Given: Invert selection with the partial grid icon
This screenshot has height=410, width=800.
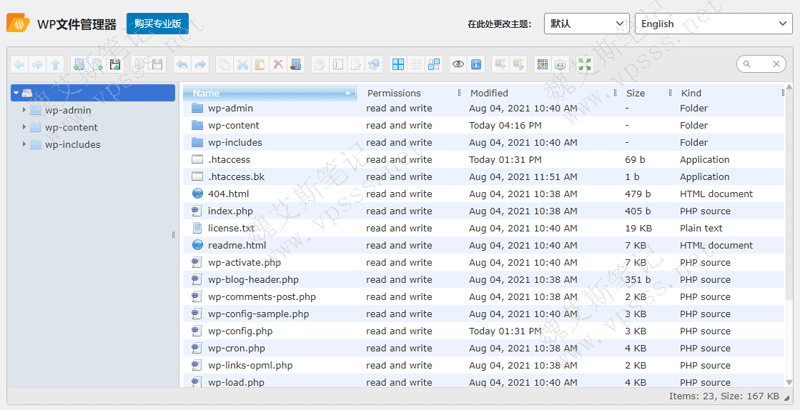Looking at the screenshot, I should click(434, 64).
